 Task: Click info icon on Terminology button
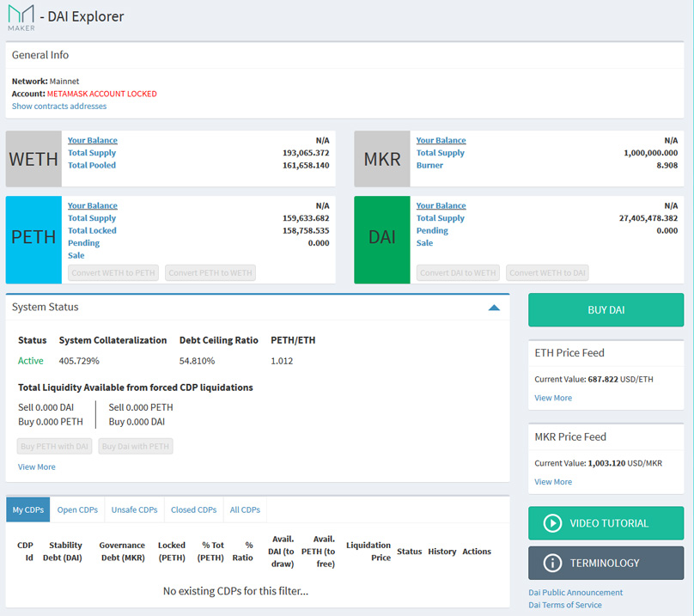[x=552, y=563]
